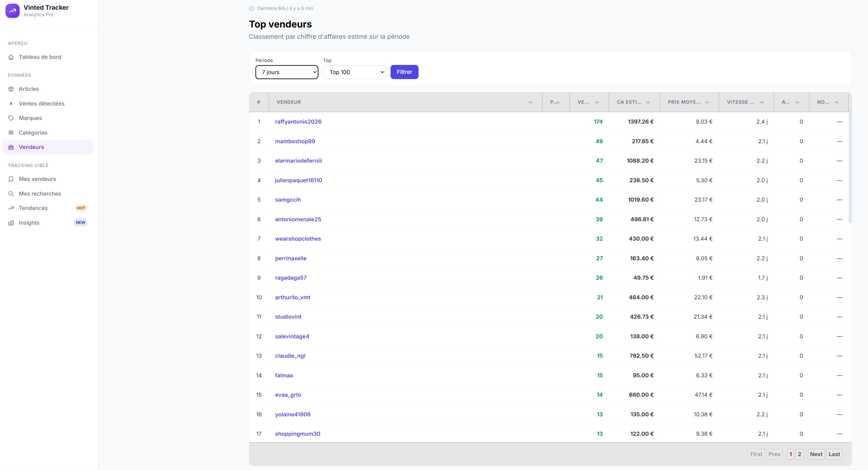This screenshot has width=868, height=470.
Task: Open Ventes détectées page
Action: (48, 103)
